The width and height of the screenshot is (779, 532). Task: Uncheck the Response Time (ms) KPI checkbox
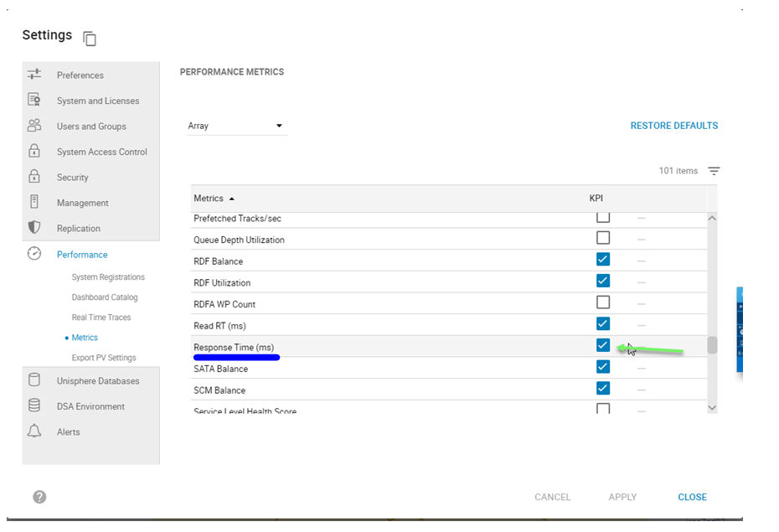click(x=603, y=345)
